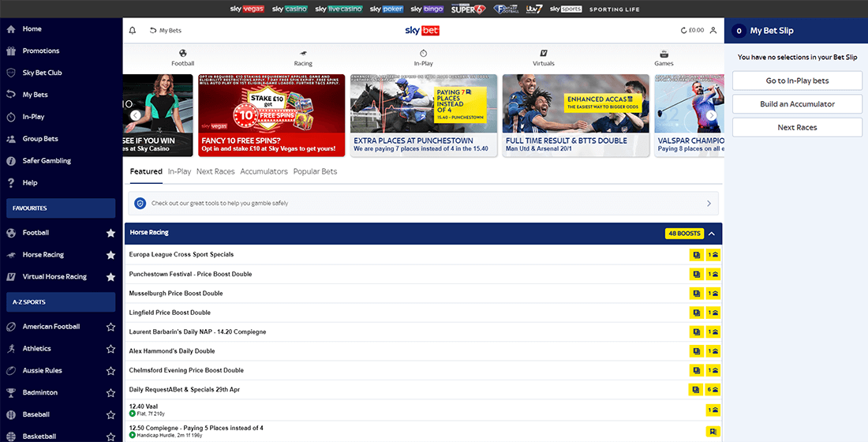The image size is (868, 442).
Task: Switch to the Accumulators tab
Action: (264, 172)
